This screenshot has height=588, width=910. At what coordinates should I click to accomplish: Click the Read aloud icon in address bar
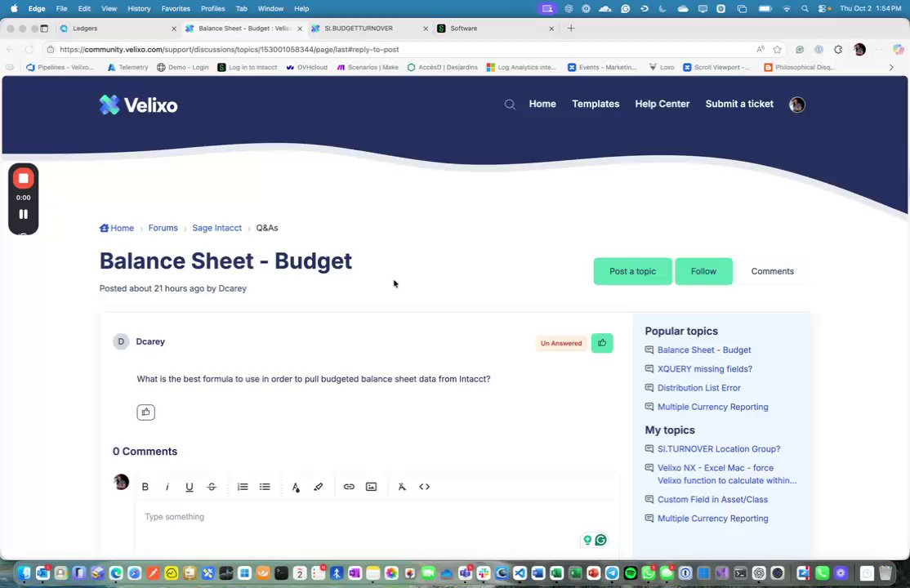[761, 49]
